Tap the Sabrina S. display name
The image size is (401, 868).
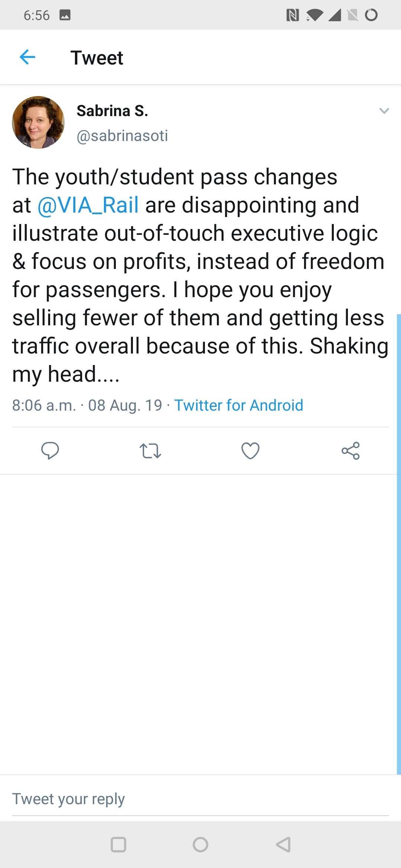click(112, 111)
